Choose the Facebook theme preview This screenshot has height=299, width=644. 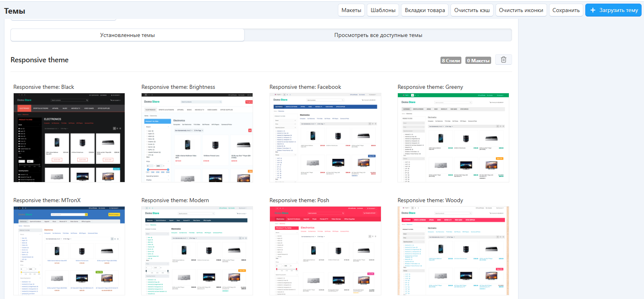pos(325,138)
